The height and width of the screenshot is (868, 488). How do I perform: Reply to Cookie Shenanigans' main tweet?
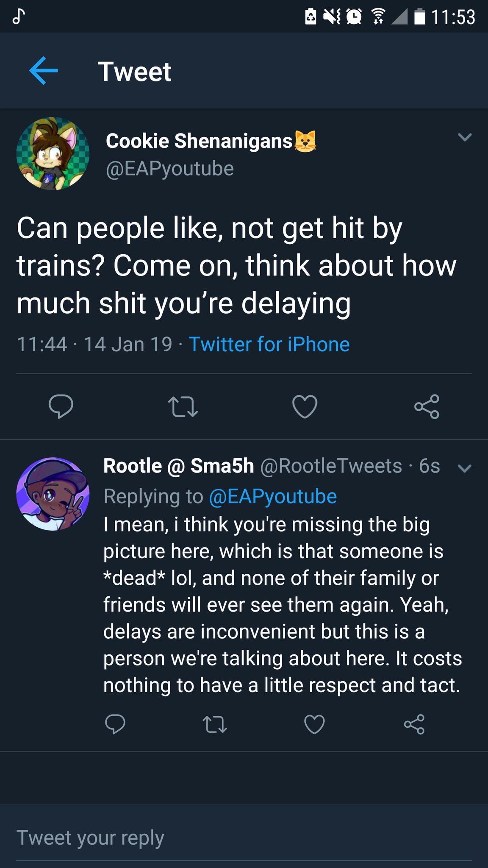[61, 406]
